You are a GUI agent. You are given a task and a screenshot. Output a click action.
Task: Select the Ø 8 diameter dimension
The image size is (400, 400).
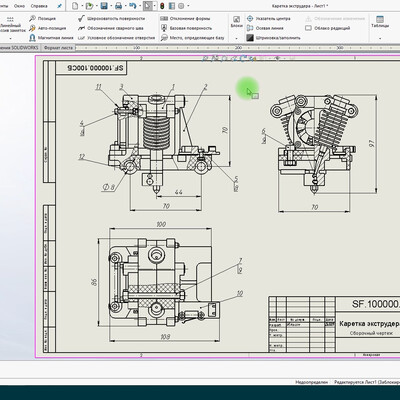[x=108, y=187]
